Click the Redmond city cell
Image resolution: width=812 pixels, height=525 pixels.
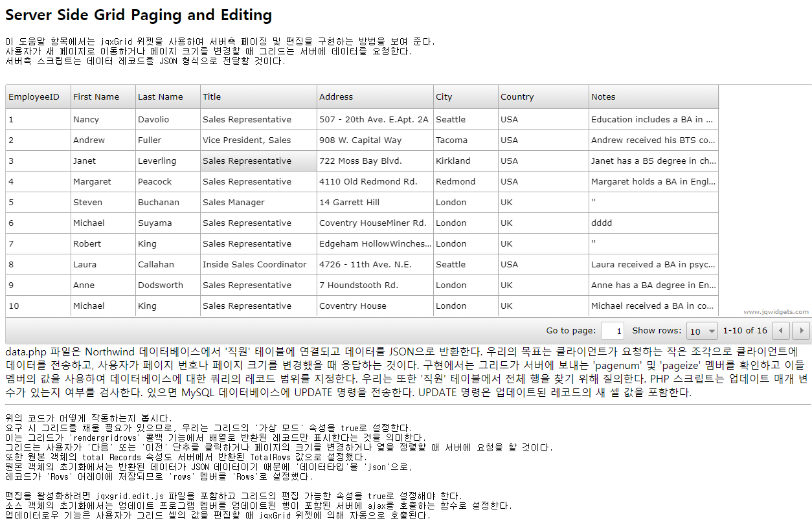tap(466, 182)
